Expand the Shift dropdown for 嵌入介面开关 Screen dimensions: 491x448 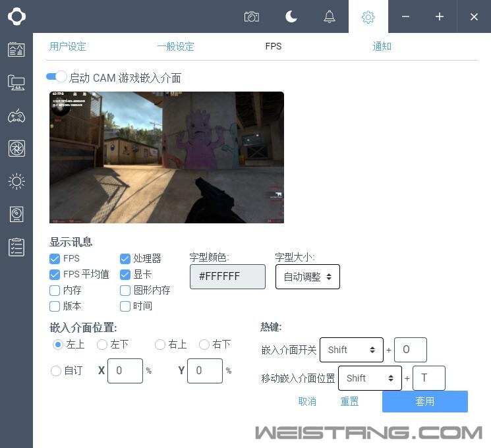[x=351, y=350]
